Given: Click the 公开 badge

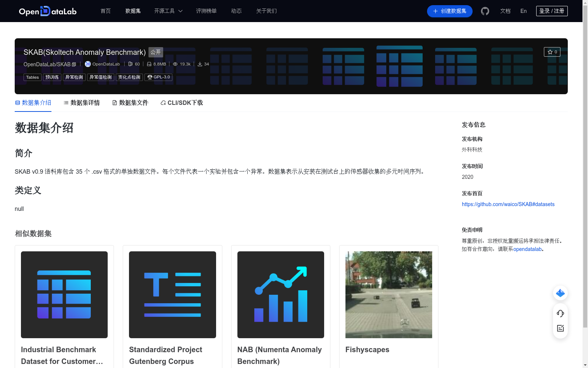Looking at the screenshot, I should click(156, 52).
